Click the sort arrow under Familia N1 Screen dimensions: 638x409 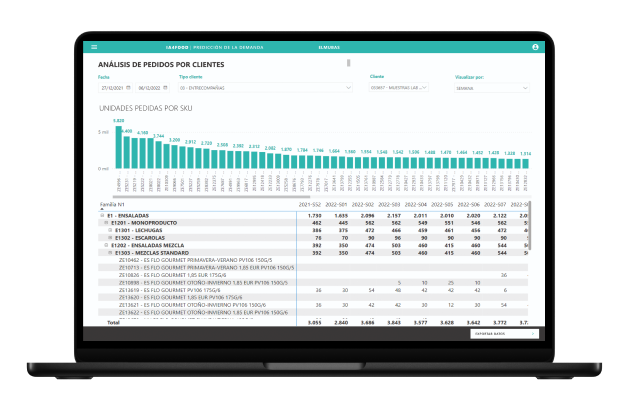[x=102, y=209]
